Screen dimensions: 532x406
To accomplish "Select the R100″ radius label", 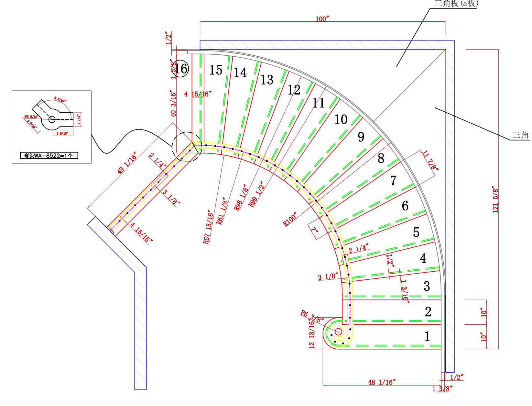I will [290, 219].
